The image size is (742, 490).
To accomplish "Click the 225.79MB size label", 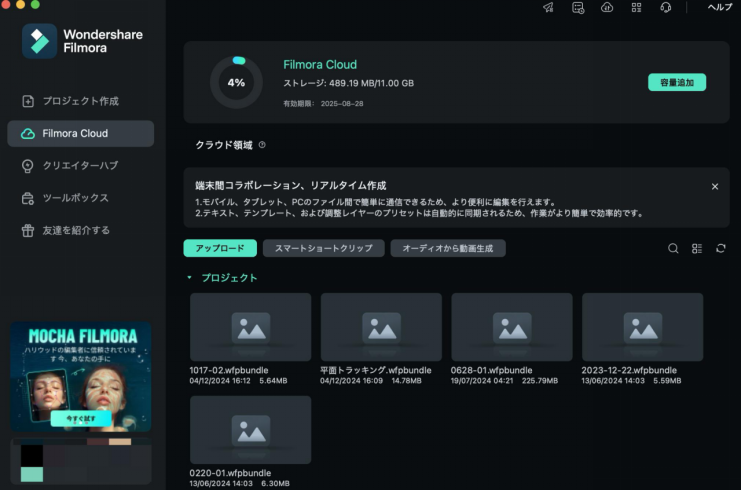I will pos(540,381).
